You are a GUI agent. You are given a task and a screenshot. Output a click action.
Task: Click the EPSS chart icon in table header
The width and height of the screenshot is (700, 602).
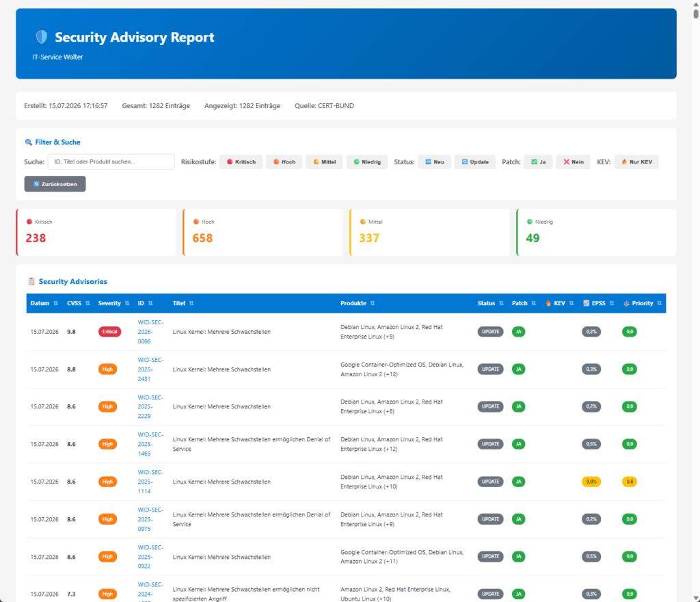pyautogui.click(x=586, y=303)
